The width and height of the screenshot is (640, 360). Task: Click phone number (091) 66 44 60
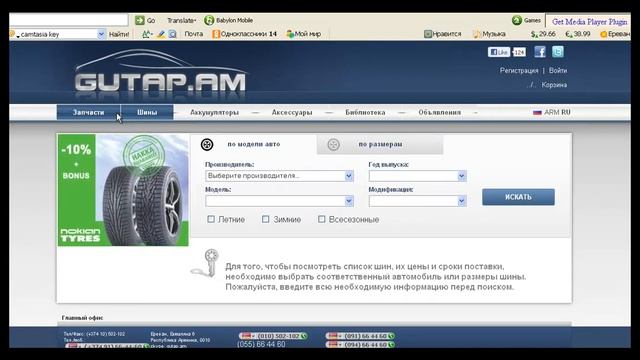point(365,336)
